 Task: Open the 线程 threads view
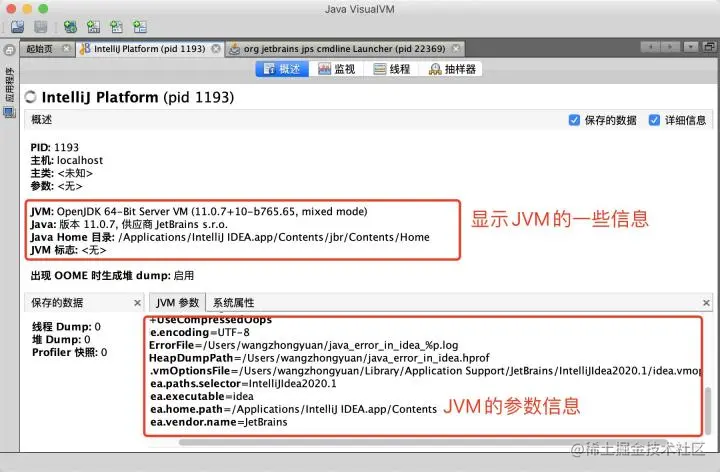(x=391, y=69)
